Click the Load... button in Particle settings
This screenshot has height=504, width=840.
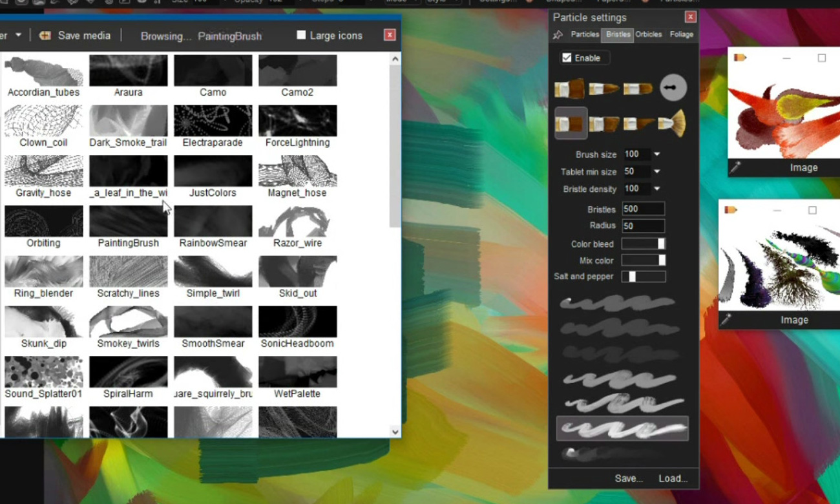coord(673,478)
